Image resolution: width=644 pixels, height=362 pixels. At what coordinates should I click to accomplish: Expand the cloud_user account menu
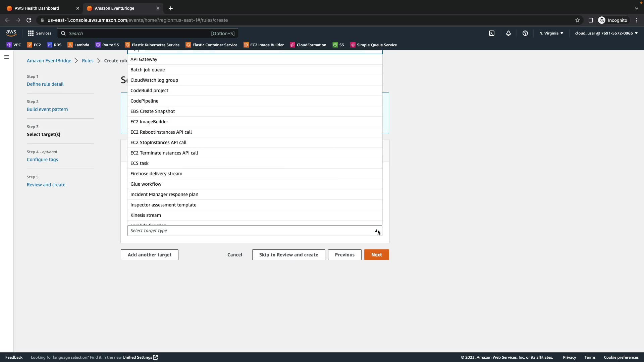coord(606,33)
